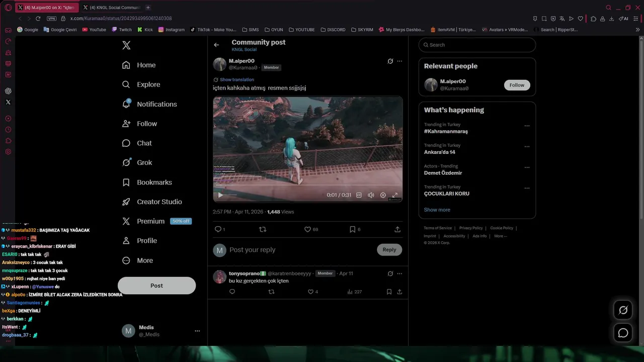Like tonysoprano's comment with 4 likes

312,292
